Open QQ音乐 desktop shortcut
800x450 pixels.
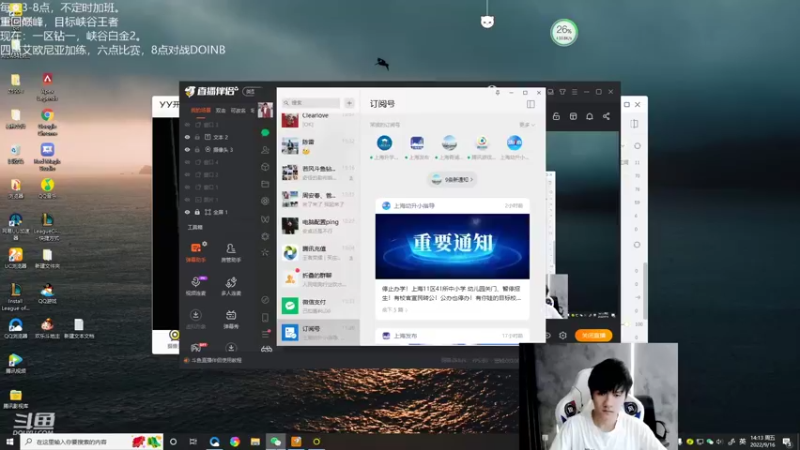47,188
